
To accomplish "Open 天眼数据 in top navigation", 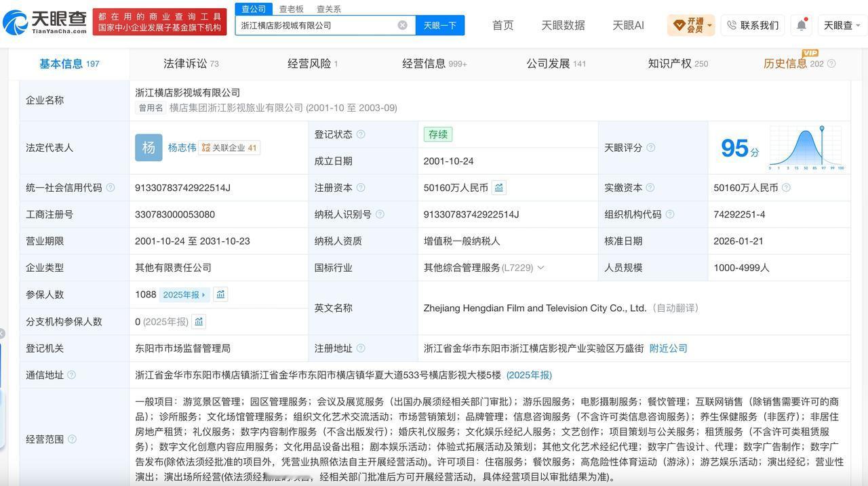I will (563, 25).
